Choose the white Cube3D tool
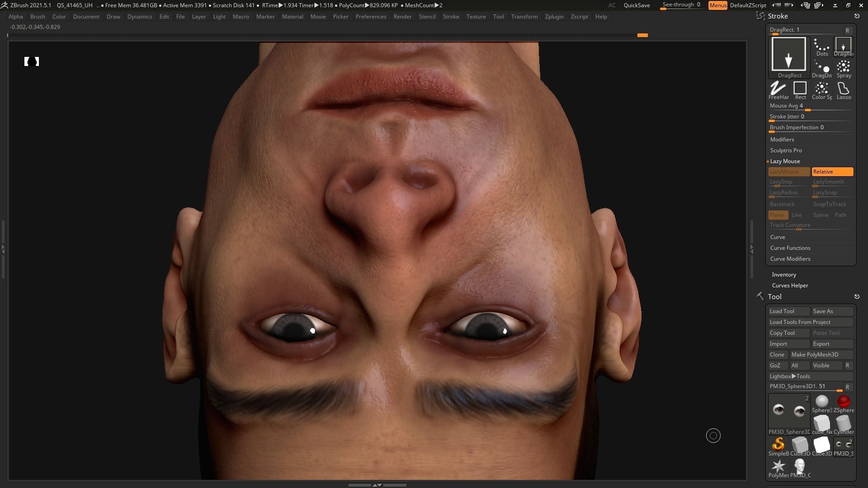Image resolution: width=868 pixels, height=488 pixels. 822,447
